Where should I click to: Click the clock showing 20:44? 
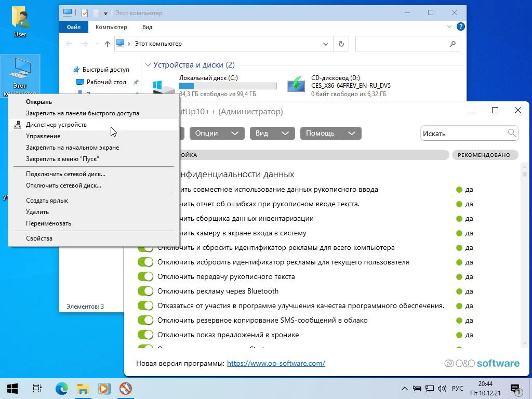pyautogui.click(x=485, y=384)
